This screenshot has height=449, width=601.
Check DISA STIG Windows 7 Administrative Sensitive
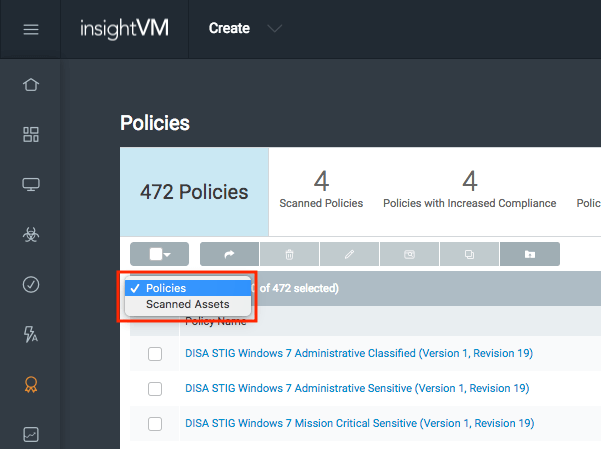click(x=155, y=388)
